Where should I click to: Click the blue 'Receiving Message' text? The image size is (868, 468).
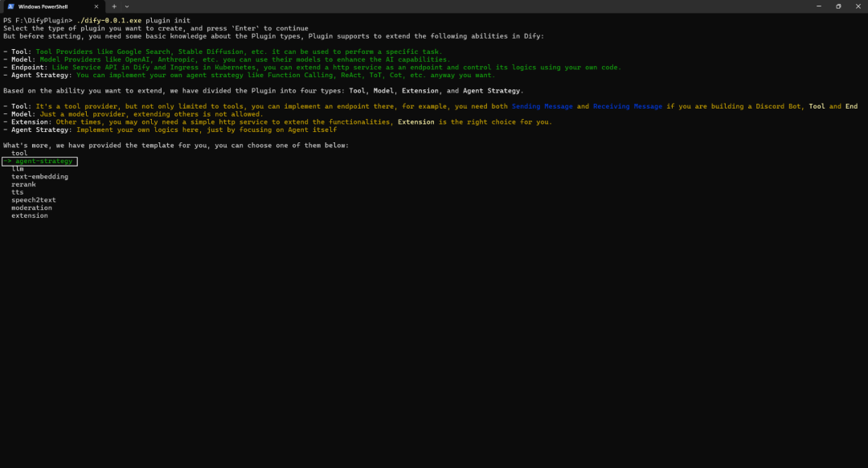[x=627, y=106]
